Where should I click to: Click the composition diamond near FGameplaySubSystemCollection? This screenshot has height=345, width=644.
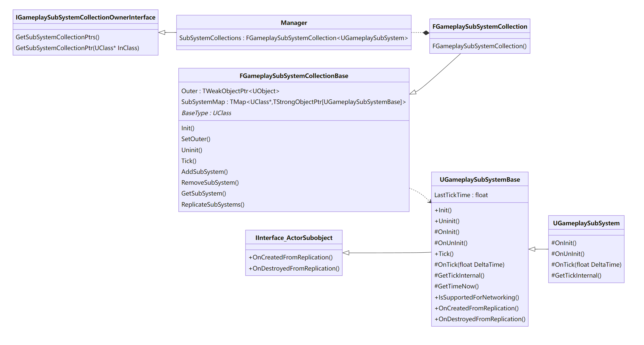426,33
